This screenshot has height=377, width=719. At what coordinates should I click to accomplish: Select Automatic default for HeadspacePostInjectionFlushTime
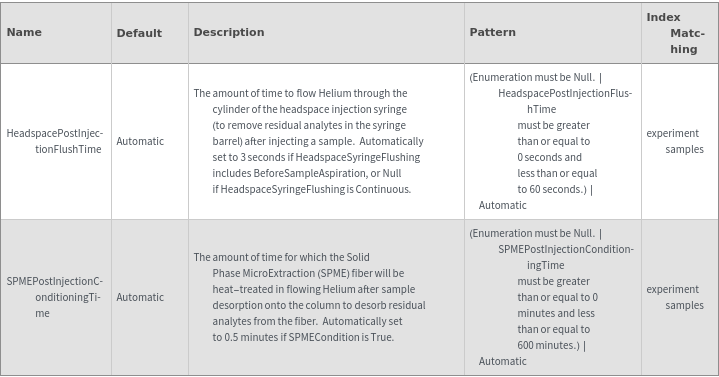coord(140,141)
